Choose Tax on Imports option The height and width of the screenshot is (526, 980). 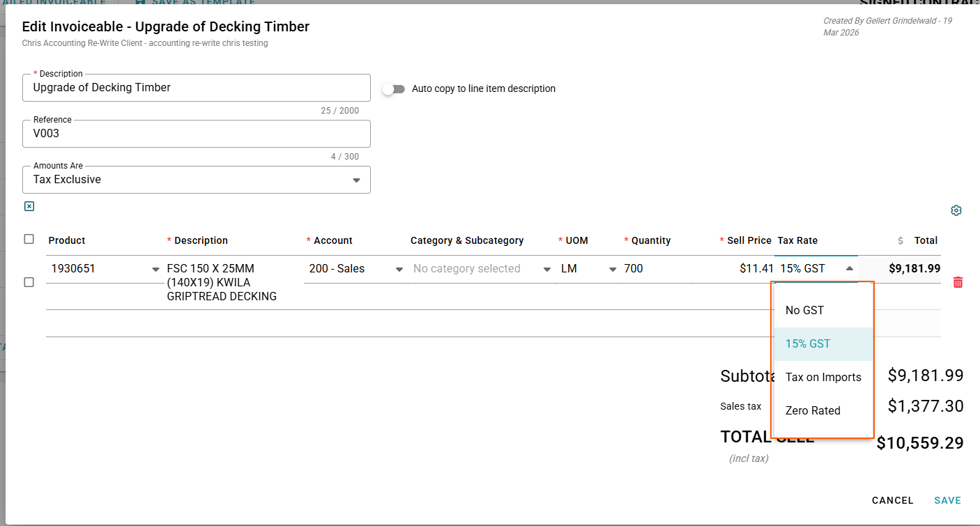(x=823, y=377)
